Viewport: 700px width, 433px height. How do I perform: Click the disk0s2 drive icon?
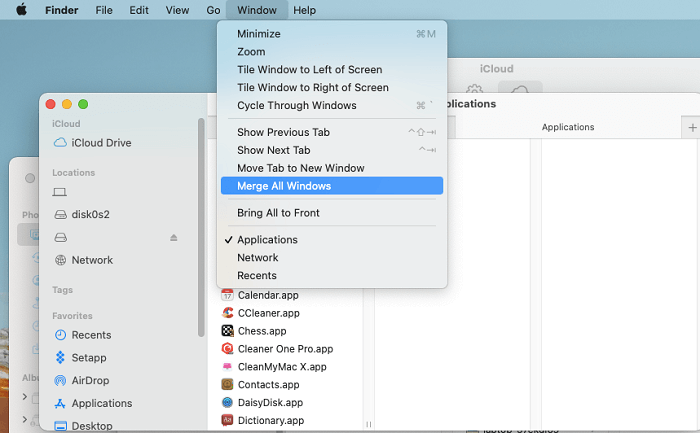click(x=60, y=215)
